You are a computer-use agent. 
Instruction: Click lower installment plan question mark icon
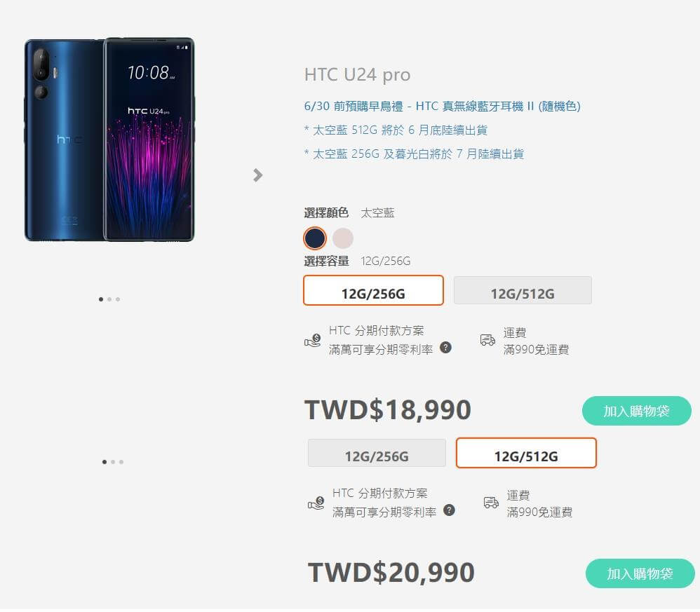tap(449, 510)
